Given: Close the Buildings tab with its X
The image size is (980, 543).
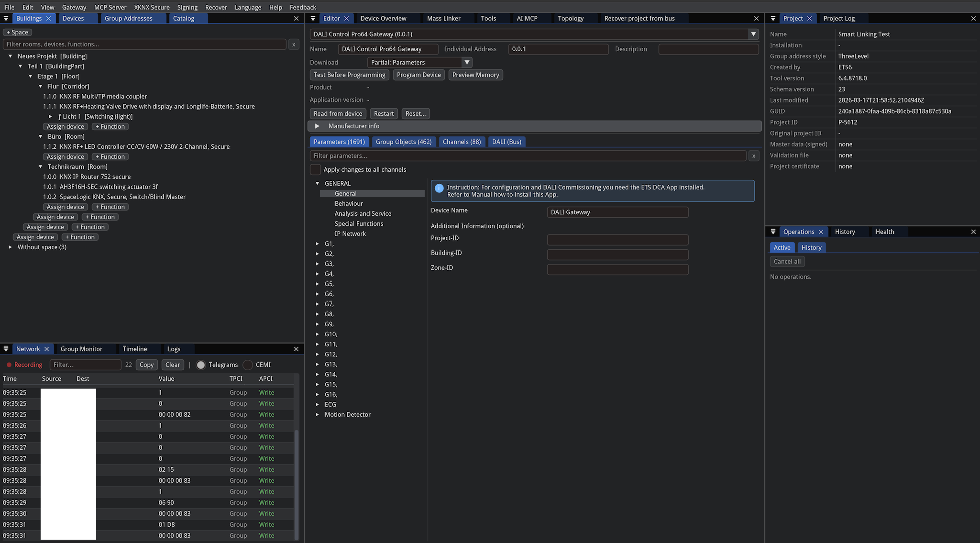Looking at the screenshot, I should click(x=48, y=18).
